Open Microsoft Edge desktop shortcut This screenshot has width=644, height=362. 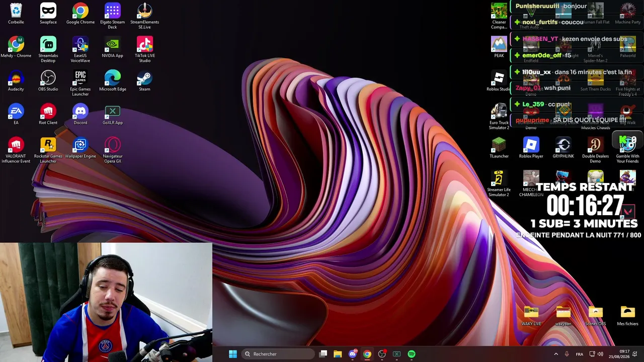(x=113, y=81)
